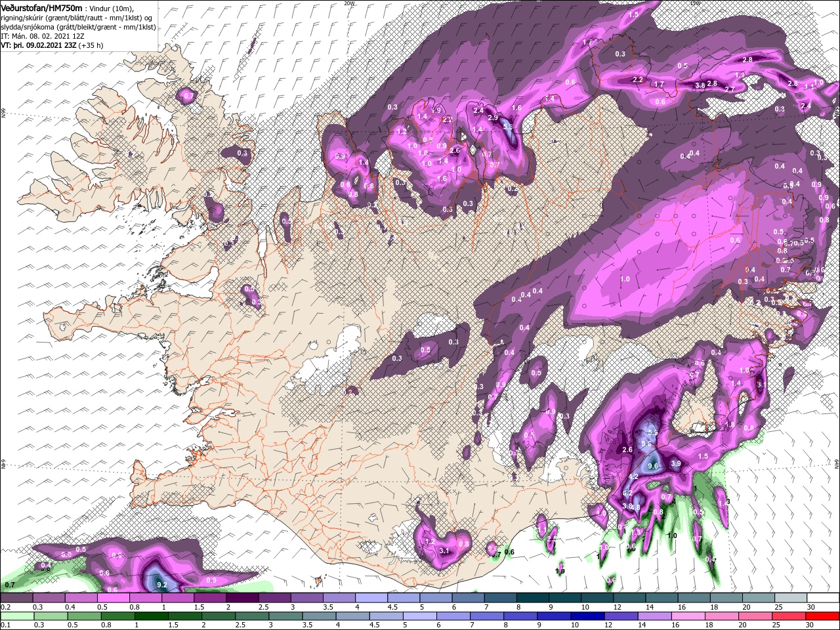
Task: Click the 'IT: Mán. 08. 02. 2021 12Z' line
Action: pos(41,36)
